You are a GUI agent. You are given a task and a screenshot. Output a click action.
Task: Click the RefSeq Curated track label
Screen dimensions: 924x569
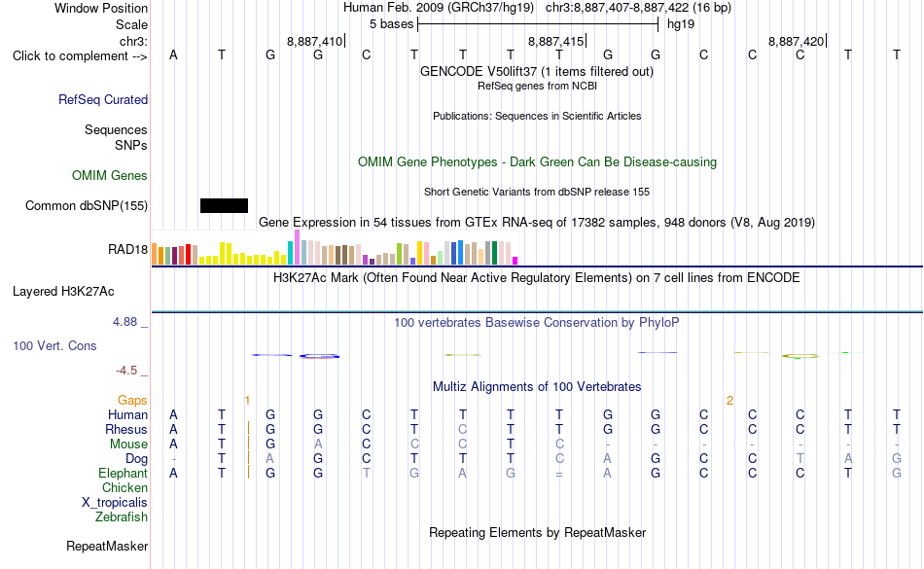pos(103,99)
